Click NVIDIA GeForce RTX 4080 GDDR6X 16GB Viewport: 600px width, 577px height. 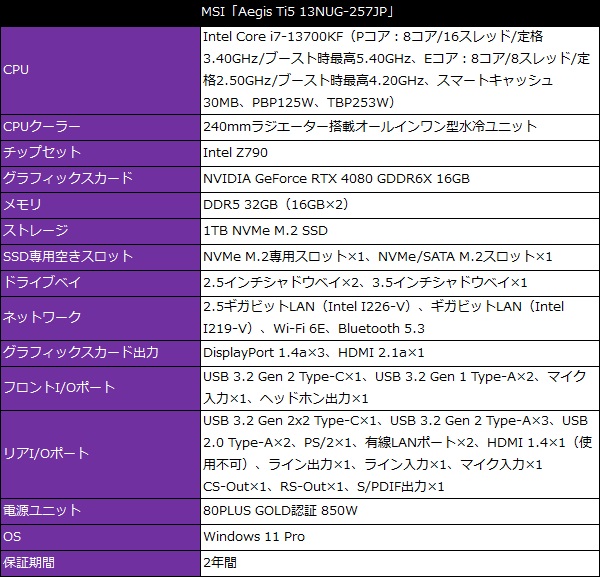tap(336, 179)
